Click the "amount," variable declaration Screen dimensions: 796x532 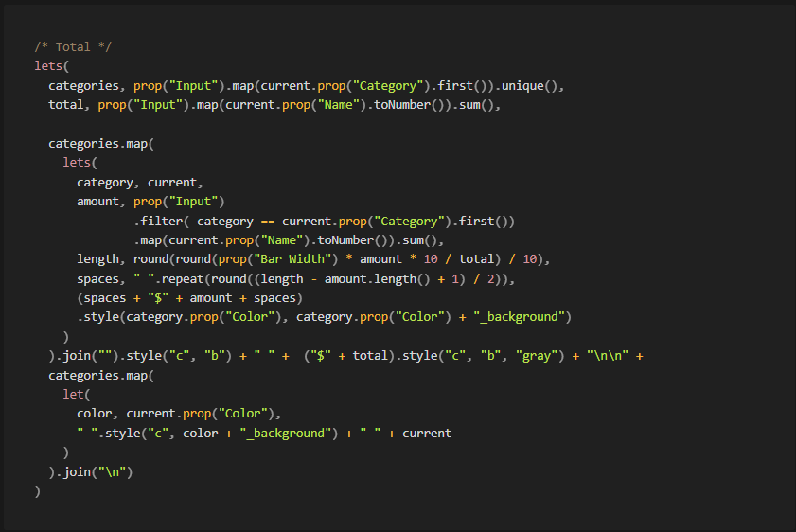[101, 202]
